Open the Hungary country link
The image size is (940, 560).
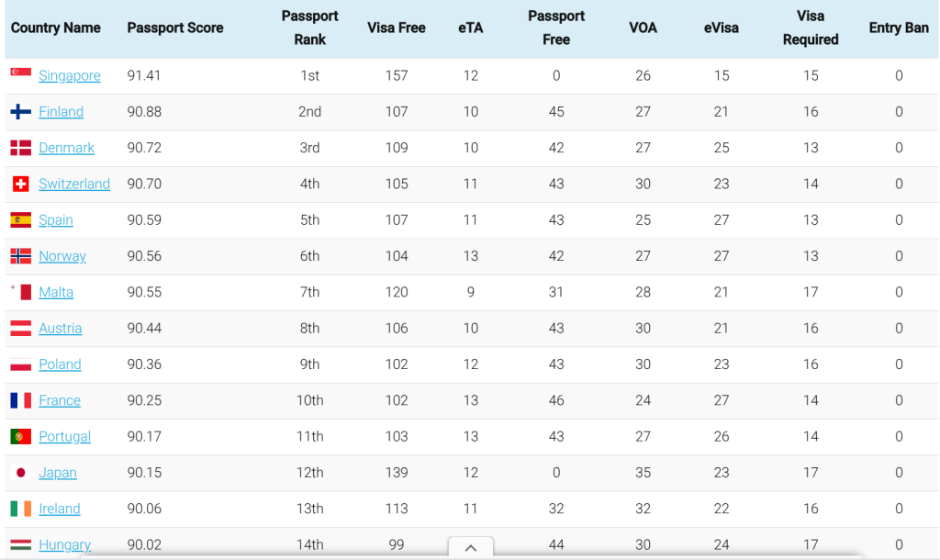coord(65,544)
